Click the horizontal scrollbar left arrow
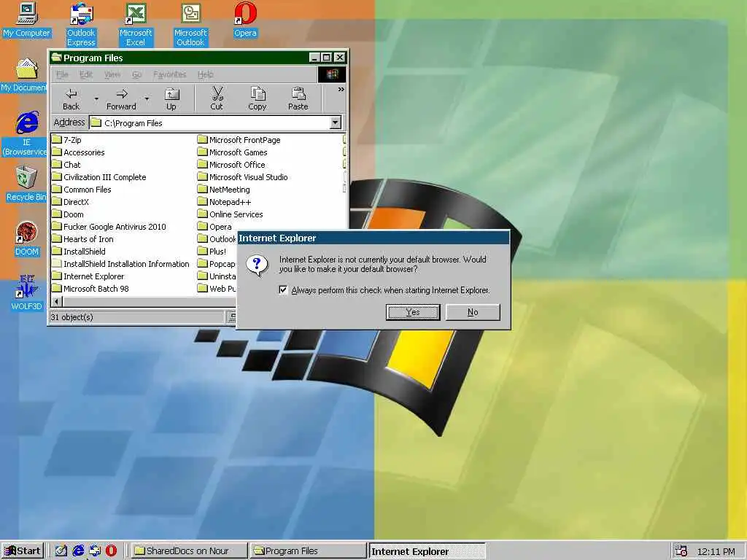 pos(57,301)
